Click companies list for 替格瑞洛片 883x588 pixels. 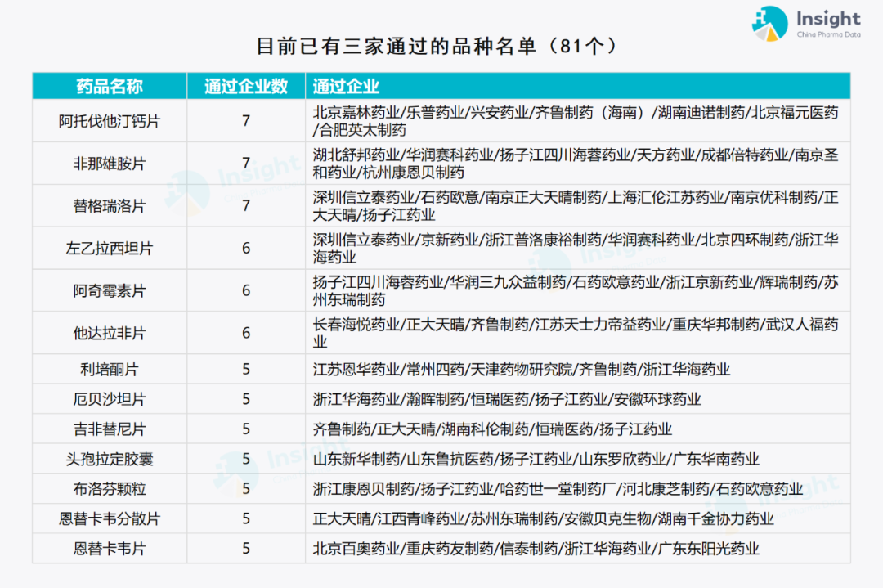click(576, 206)
